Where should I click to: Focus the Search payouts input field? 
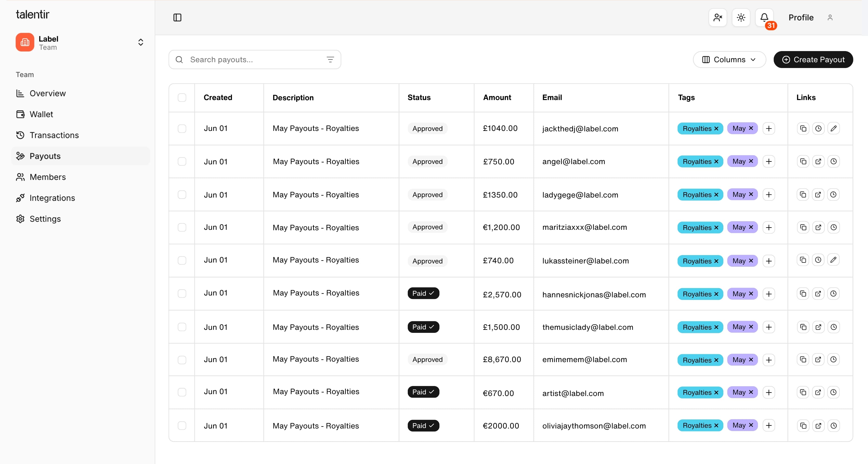[255, 60]
